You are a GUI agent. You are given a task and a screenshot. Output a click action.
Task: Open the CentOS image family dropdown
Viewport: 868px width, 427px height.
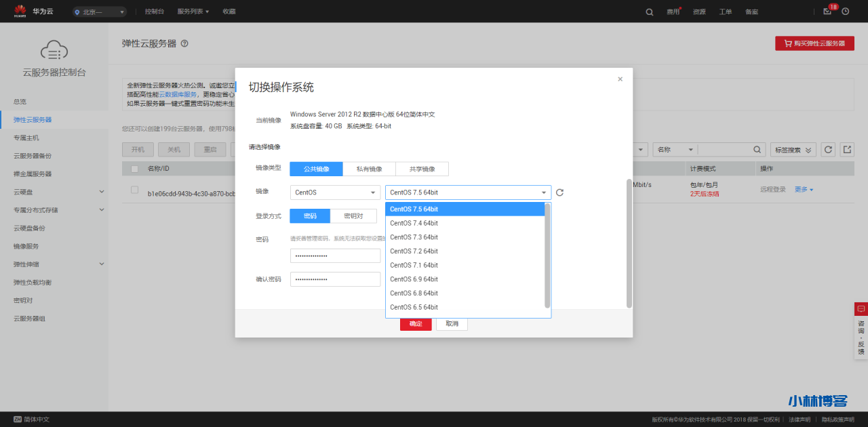pyautogui.click(x=334, y=192)
